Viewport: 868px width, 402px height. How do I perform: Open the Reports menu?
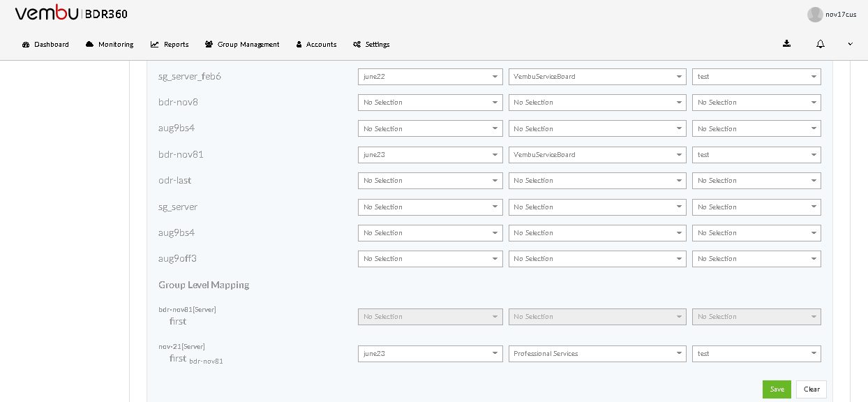pyautogui.click(x=170, y=44)
